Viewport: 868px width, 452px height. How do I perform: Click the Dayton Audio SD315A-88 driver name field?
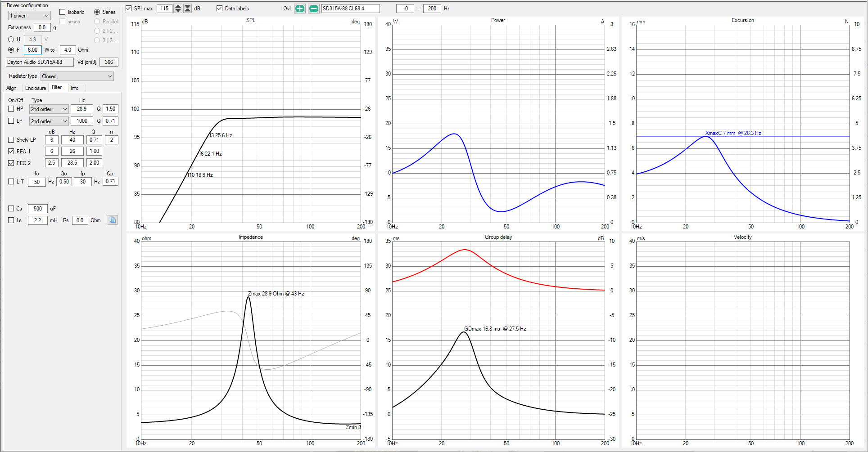[x=40, y=62]
